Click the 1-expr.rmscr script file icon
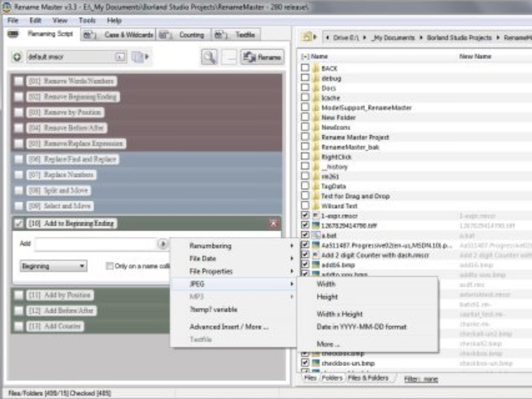532x399 pixels. [316, 215]
